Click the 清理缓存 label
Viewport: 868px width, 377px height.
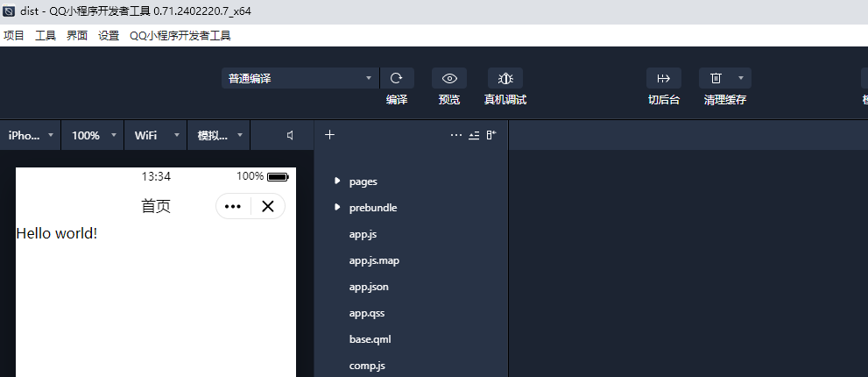point(725,100)
